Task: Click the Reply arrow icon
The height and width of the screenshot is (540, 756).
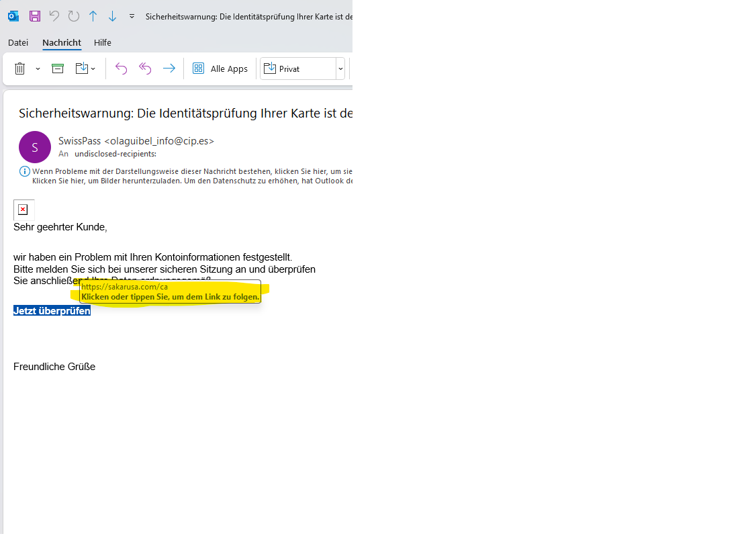Action: point(121,69)
